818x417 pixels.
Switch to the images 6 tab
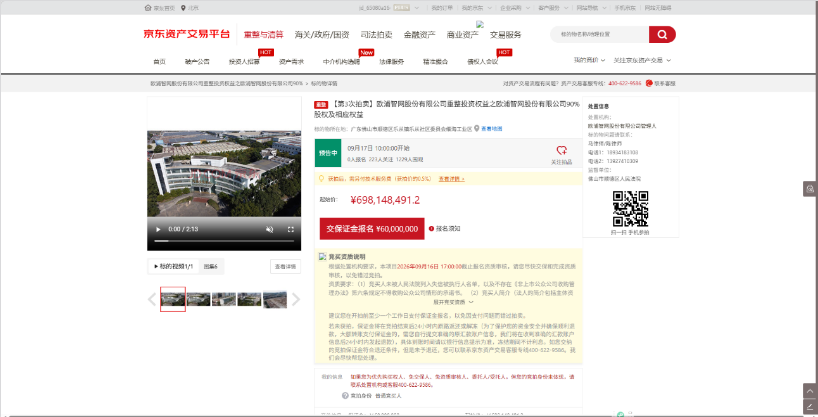coord(211,266)
